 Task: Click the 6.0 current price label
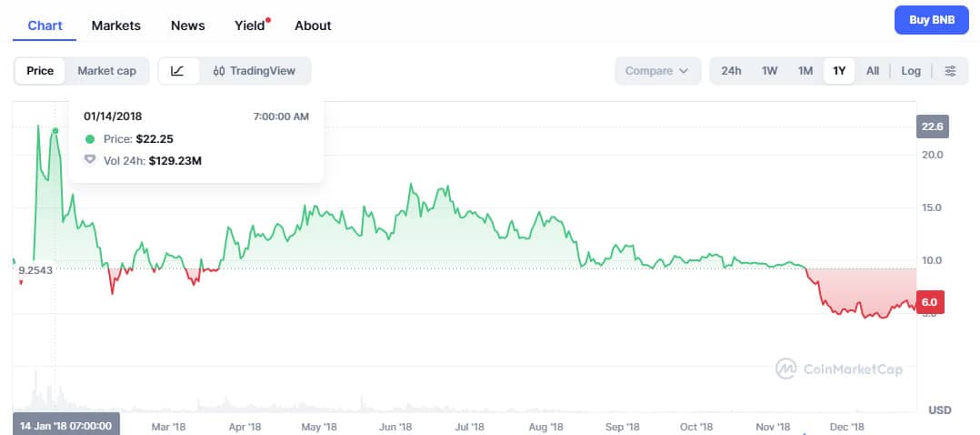point(929,303)
